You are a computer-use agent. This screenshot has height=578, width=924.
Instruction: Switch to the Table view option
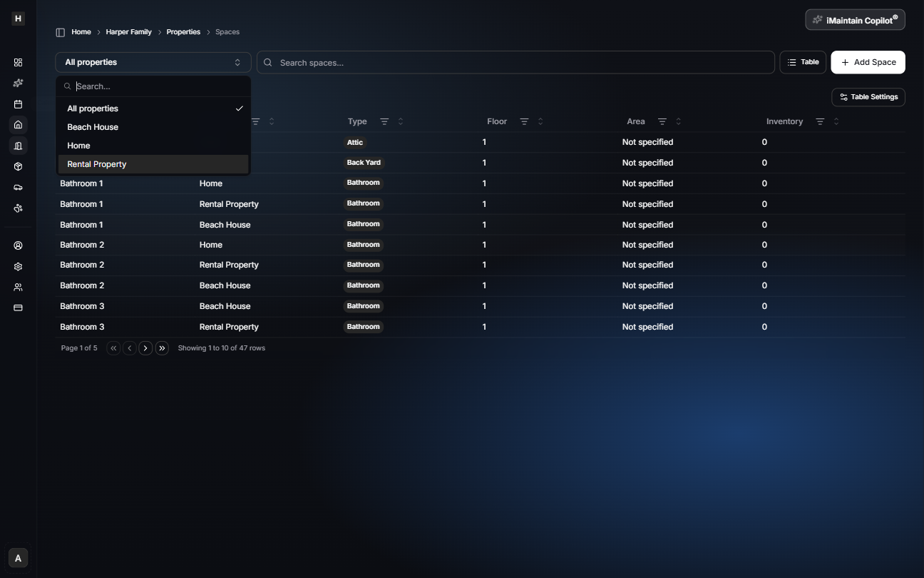point(803,62)
